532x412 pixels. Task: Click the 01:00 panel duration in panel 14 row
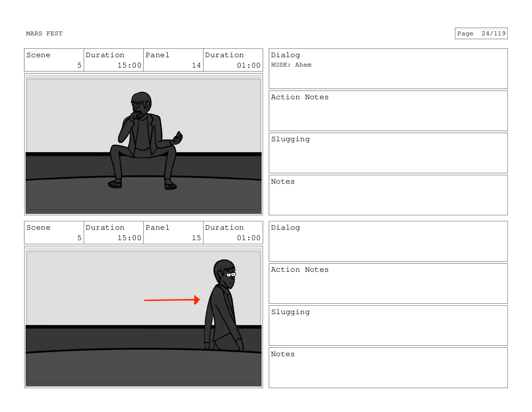click(249, 65)
